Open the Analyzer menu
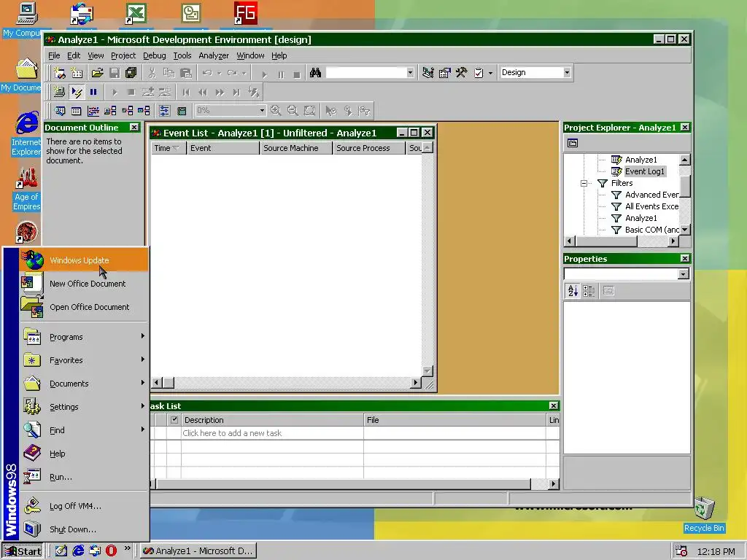 click(x=214, y=55)
